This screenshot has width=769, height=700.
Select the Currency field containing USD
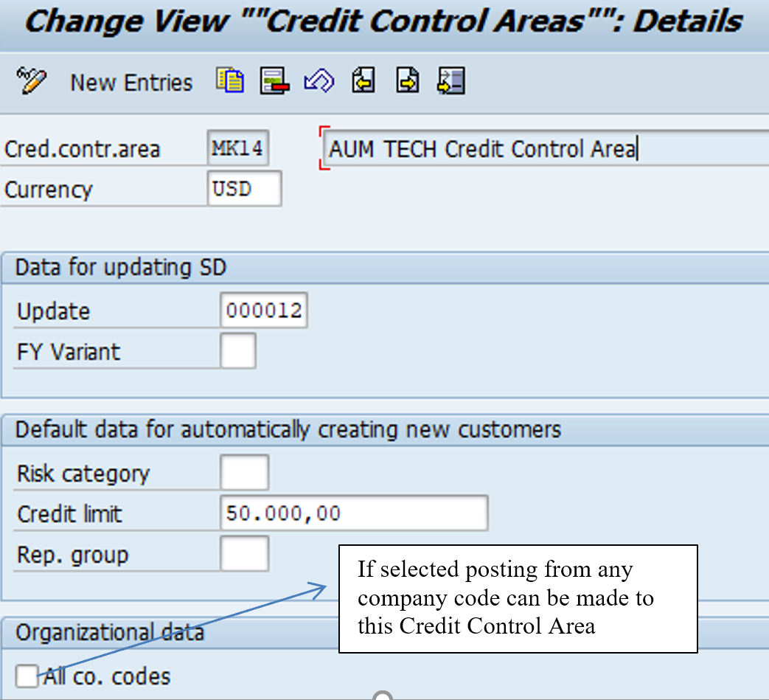pyautogui.click(x=244, y=190)
